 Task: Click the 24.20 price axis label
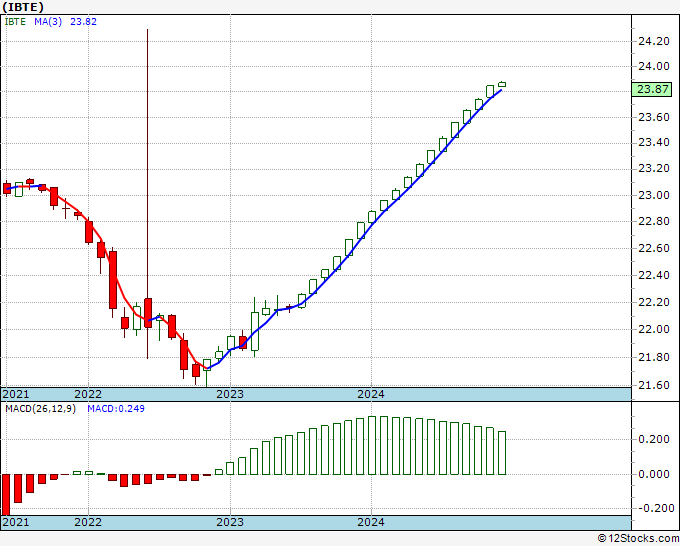(654, 41)
